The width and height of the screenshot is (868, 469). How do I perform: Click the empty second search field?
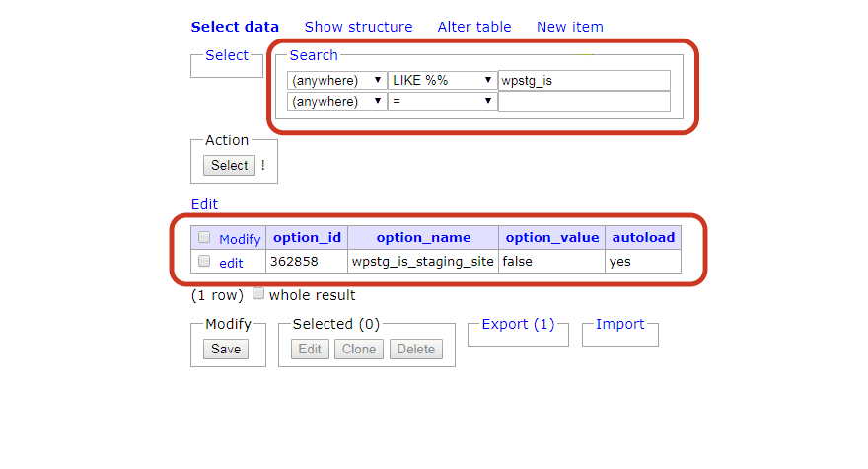(x=584, y=101)
